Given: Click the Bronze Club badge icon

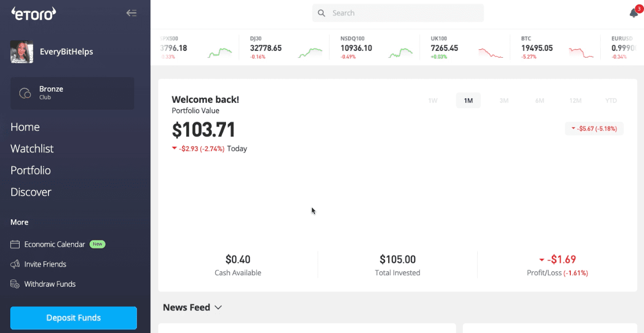Looking at the screenshot, I should 25,93.
